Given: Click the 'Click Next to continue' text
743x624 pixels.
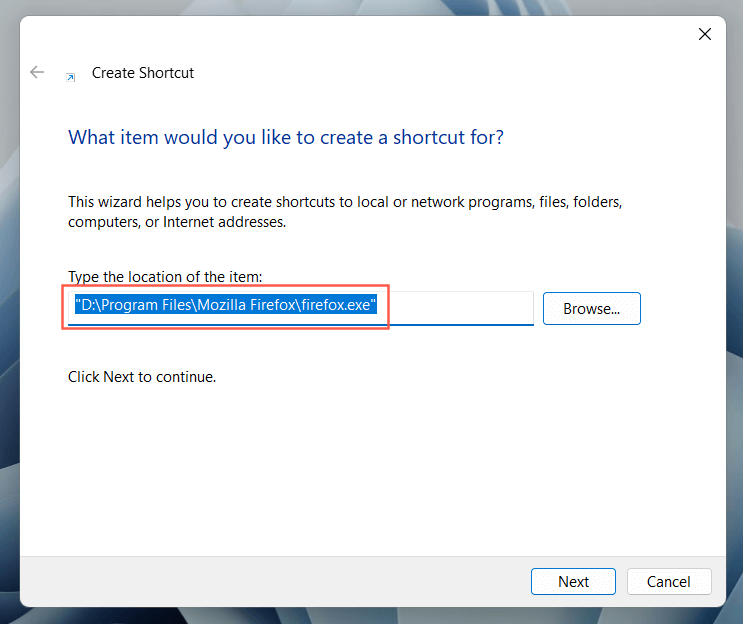Looking at the screenshot, I should (142, 377).
